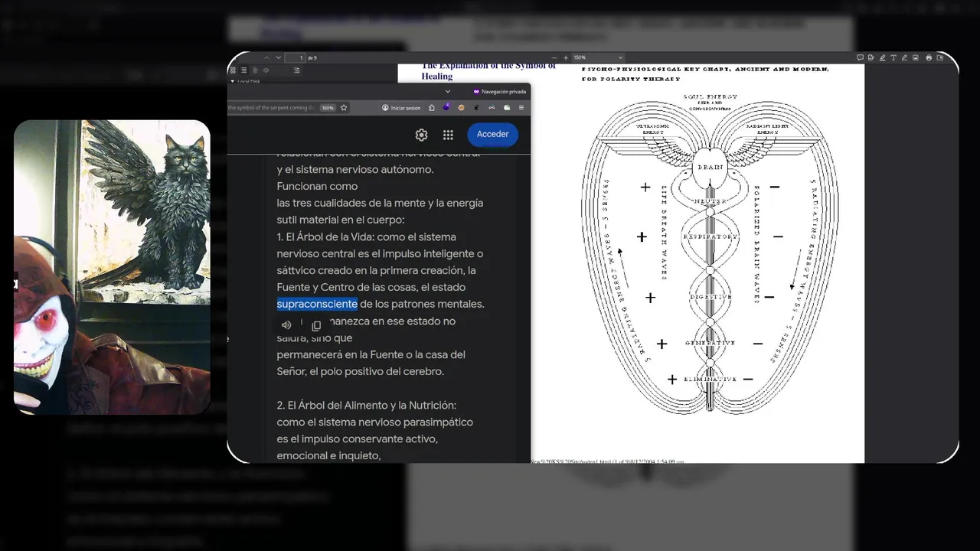Click the cookie extension icon

click(x=462, y=108)
